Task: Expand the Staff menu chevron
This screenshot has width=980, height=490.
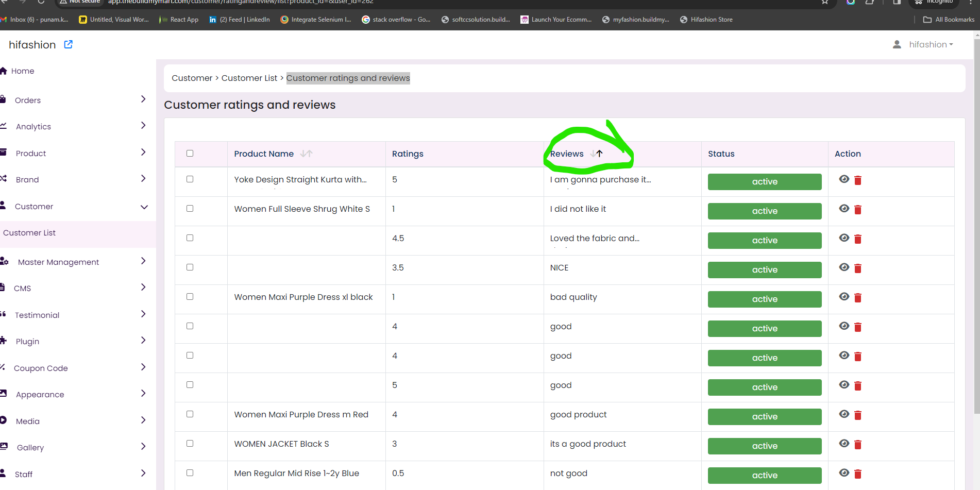Action: pos(143,473)
